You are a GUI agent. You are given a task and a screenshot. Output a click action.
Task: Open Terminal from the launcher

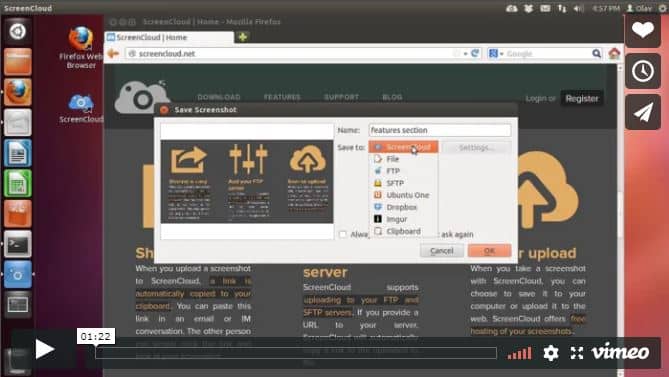[x=17, y=244]
